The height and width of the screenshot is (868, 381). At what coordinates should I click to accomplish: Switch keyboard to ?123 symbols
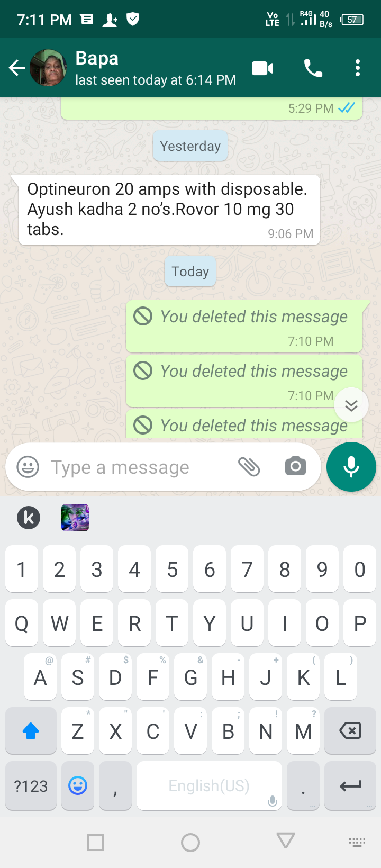31,786
